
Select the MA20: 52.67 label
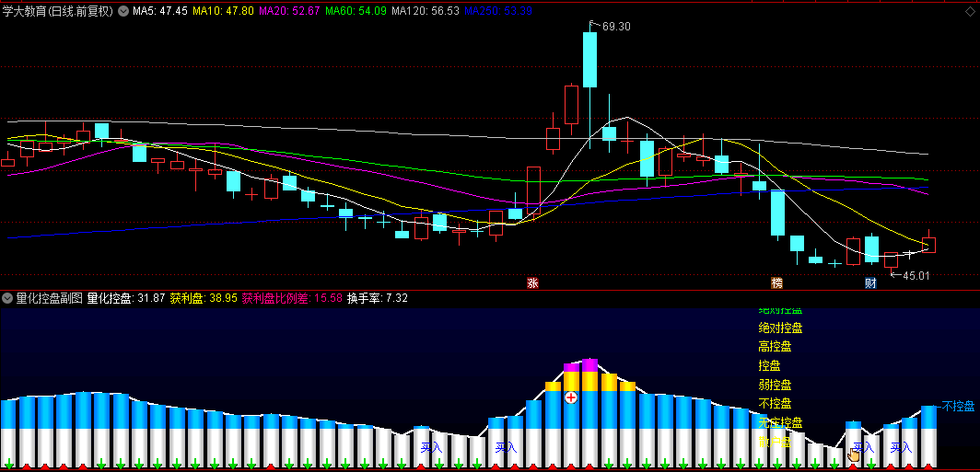tap(289, 11)
